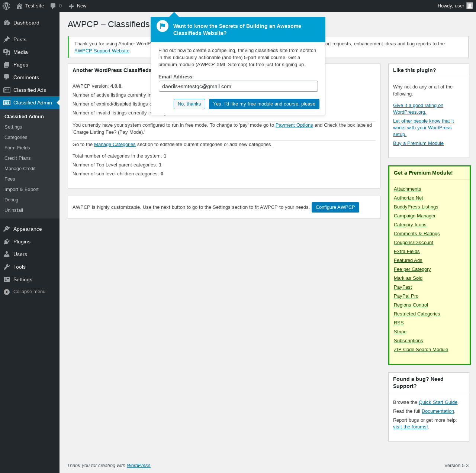
Task: Click visit the forums! link
Action: pos(411,427)
